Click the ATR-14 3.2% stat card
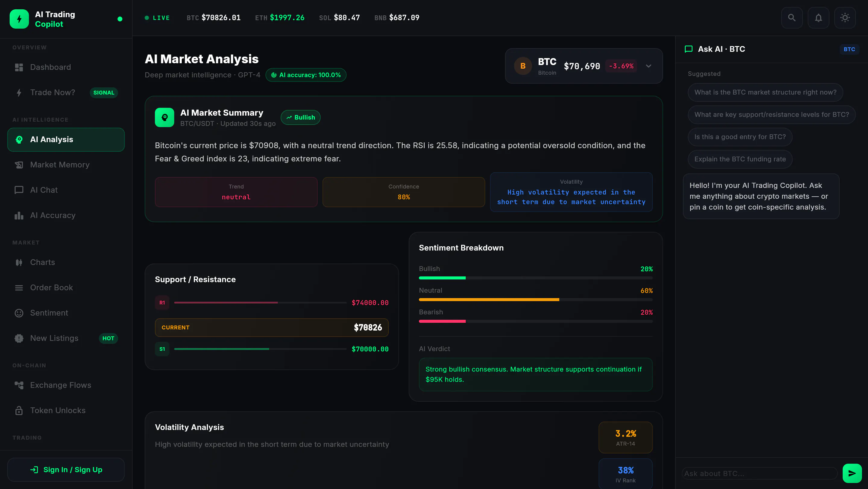Image resolution: width=868 pixels, height=489 pixels. click(x=625, y=437)
